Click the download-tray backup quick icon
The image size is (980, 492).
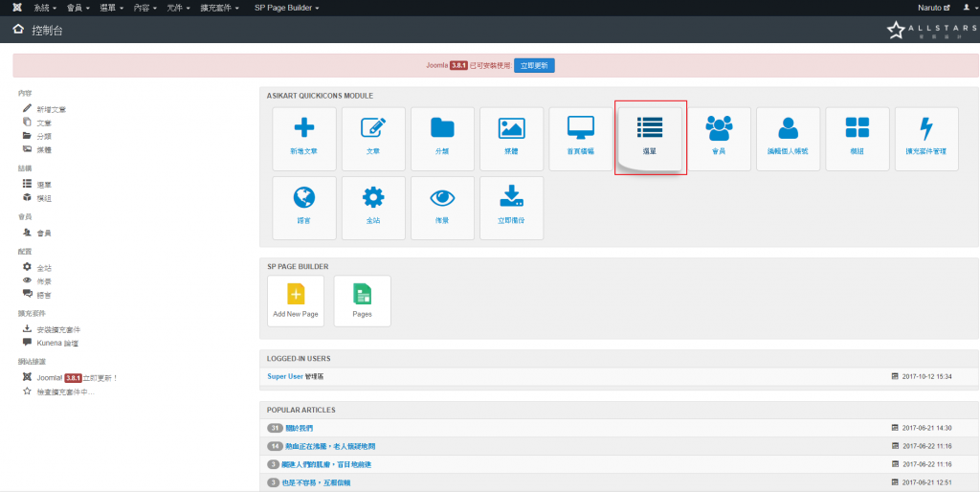(x=511, y=207)
